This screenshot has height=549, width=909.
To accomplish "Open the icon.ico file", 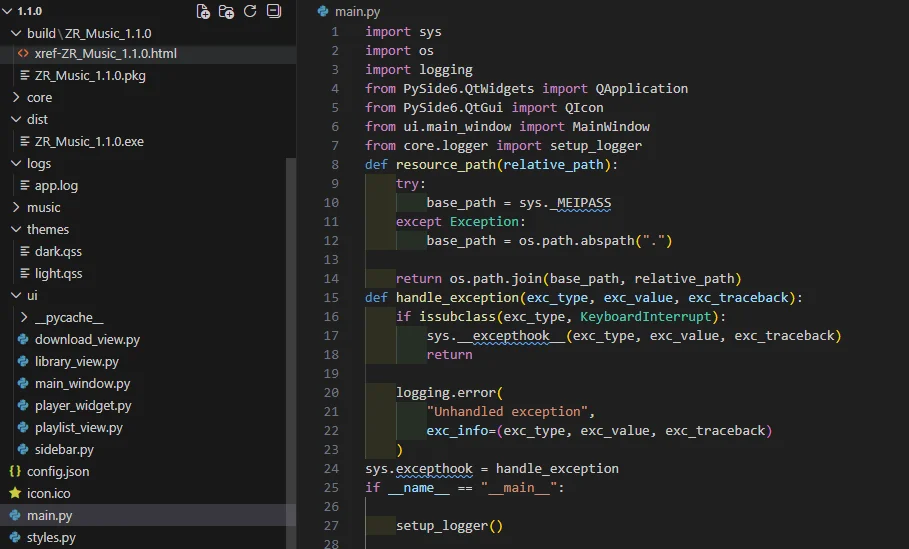I will tap(48, 493).
